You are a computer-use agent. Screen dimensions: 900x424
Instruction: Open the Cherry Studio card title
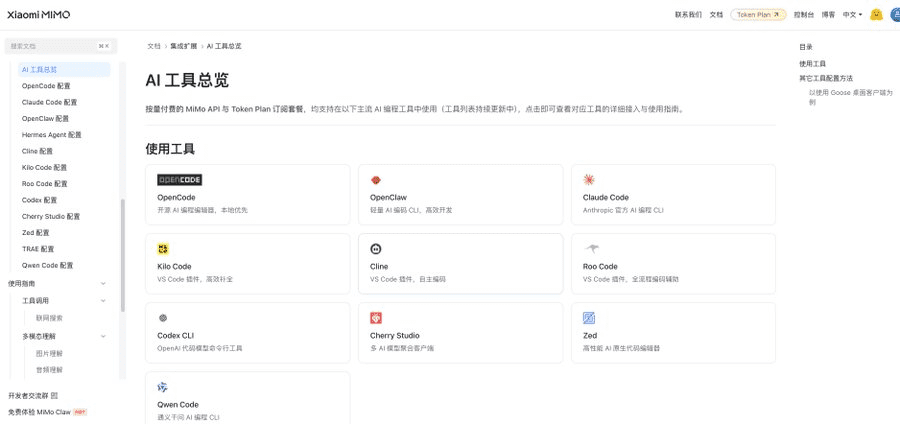(x=395, y=336)
